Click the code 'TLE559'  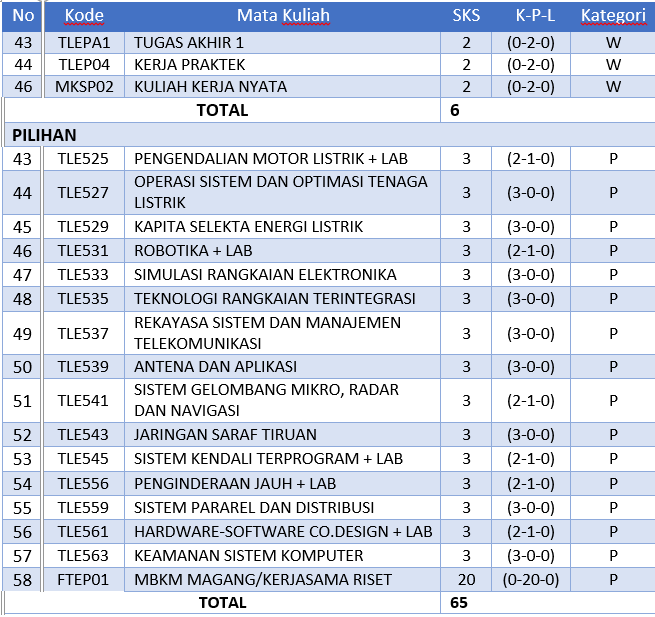(x=83, y=508)
